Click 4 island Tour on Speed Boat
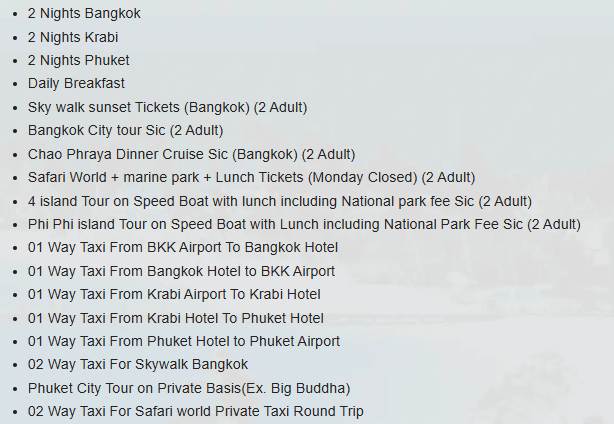Viewport: 614px width, 424px height. click(x=280, y=201)
